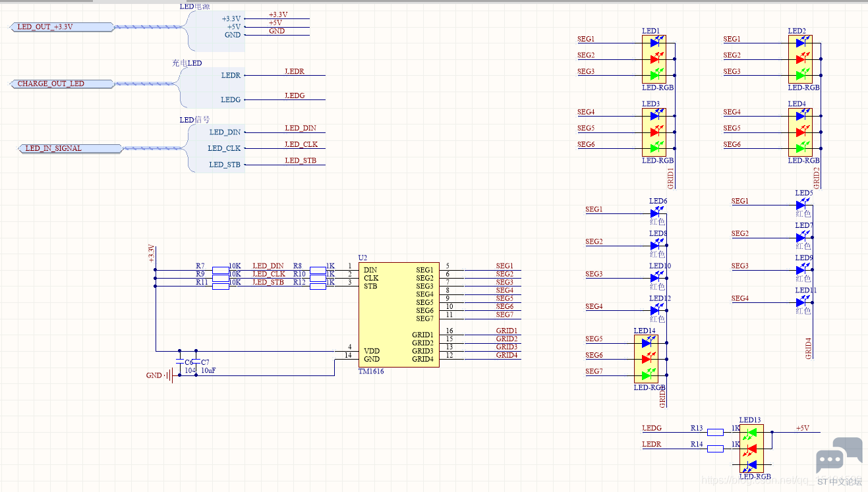The image size is (868, 492).
Task: Click GRID4 net label at U2 pin 12
Action: [x=507, y=355]
